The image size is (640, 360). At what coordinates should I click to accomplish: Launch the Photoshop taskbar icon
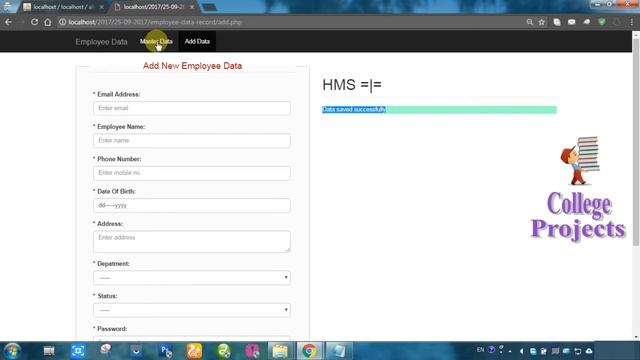coord(166,351)
